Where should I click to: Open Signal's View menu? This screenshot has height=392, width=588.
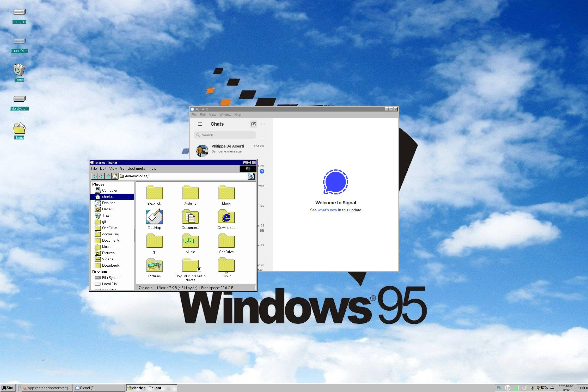212,115
